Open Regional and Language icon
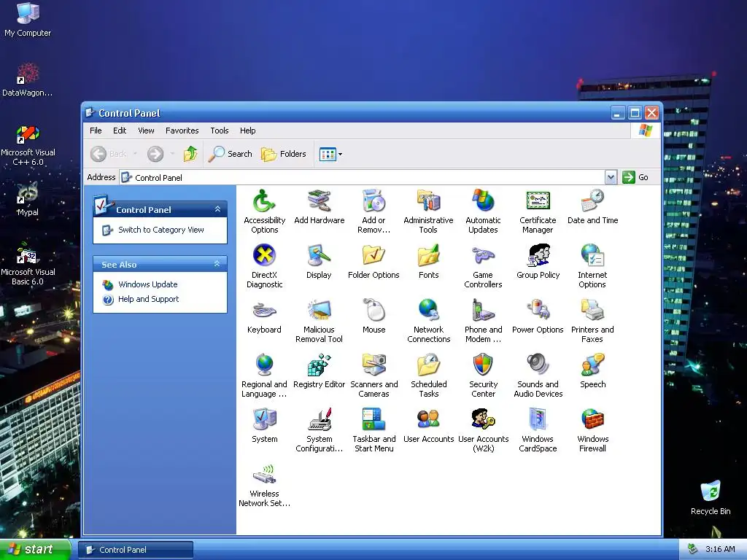 (x=264, y=376)
